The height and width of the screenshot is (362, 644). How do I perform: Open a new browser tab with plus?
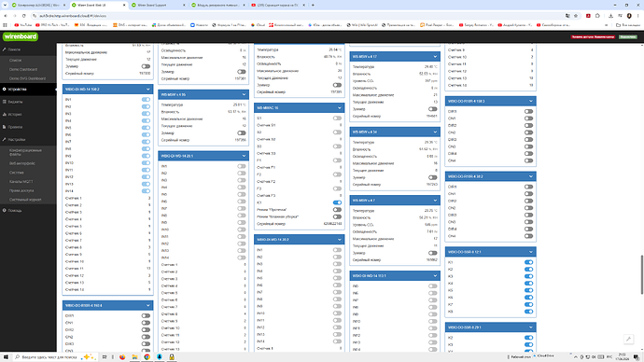tap(313, 5)
